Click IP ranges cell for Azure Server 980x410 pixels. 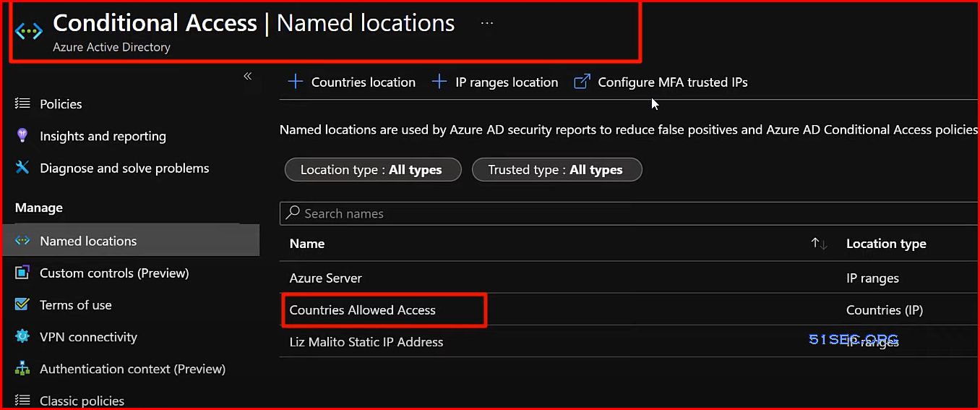click(x=872, y=278)
